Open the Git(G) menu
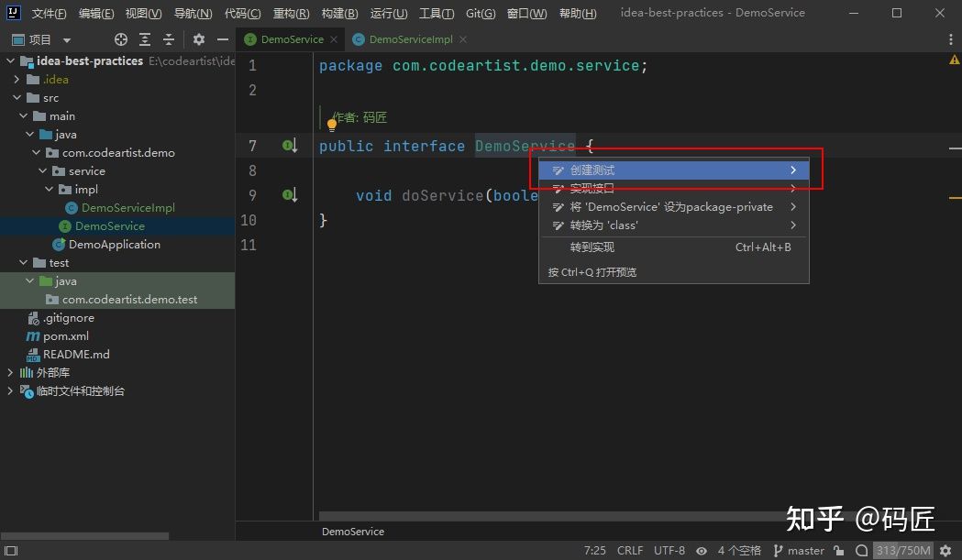962x560 pixels. 481,13
